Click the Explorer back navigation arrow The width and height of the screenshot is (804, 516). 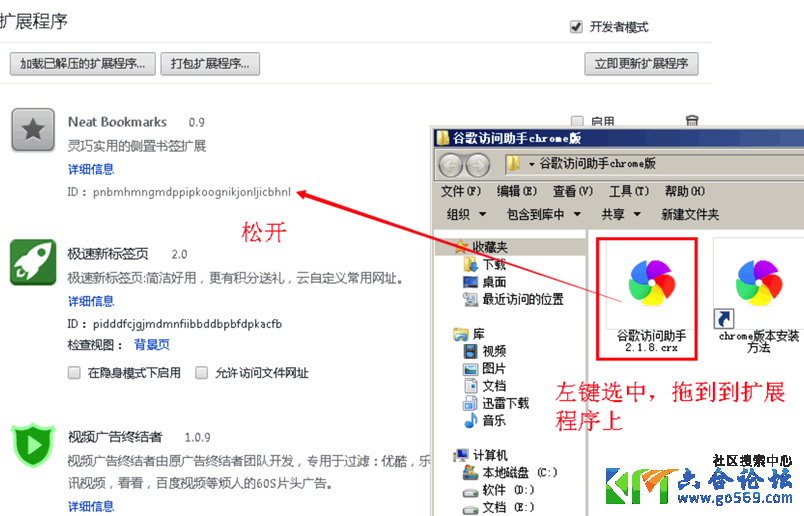pyautogui.click(x=453, y=164)
